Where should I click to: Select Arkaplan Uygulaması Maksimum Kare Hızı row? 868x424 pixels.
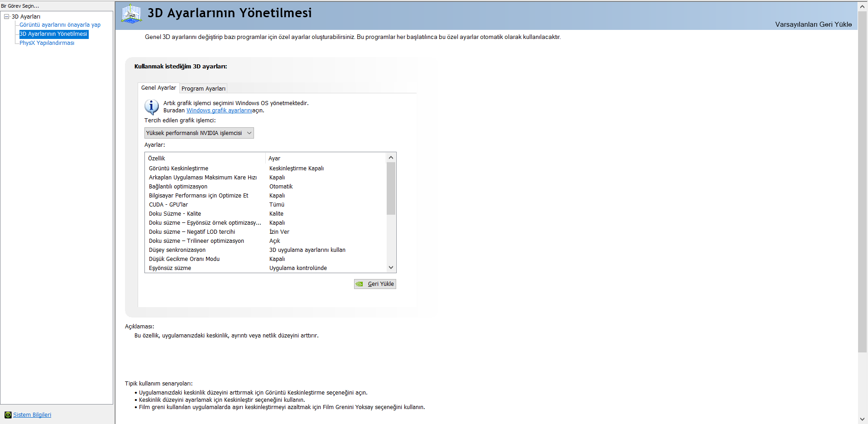click(x=266, y=178)
